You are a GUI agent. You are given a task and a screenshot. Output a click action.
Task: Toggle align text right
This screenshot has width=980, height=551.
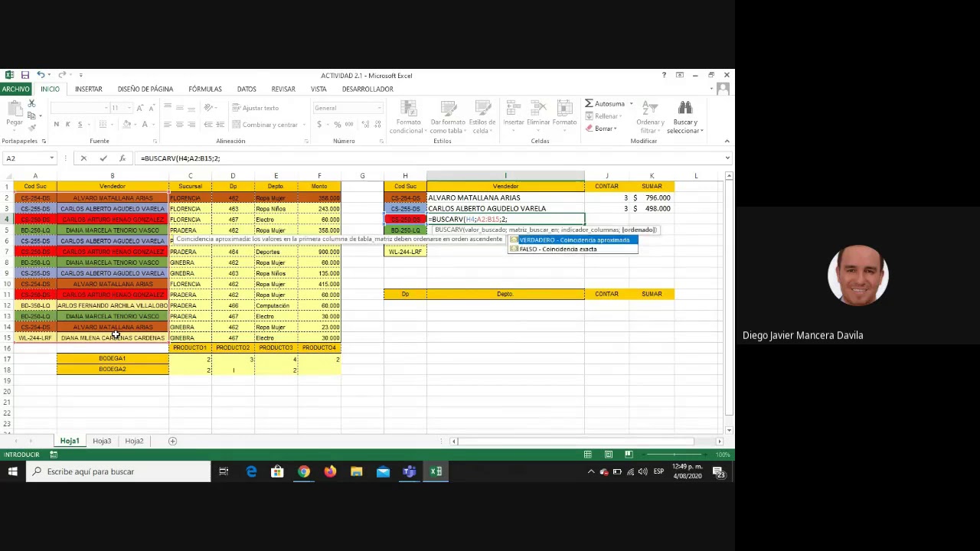pos(191,125)
